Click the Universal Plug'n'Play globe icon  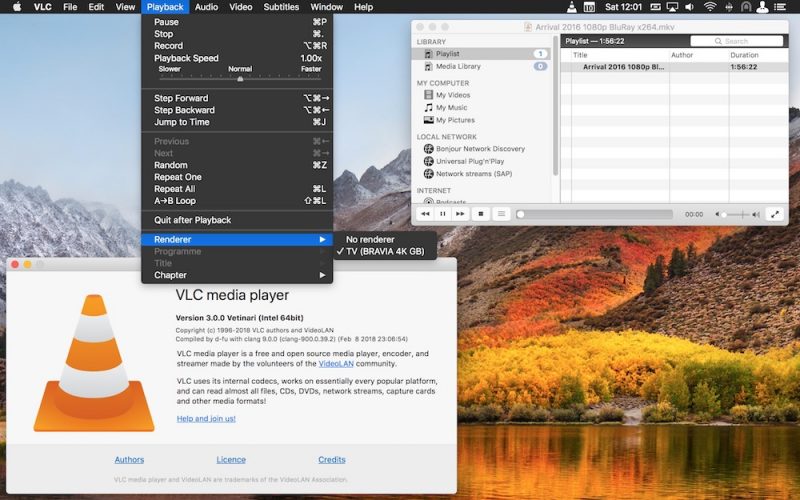point(429,161)
